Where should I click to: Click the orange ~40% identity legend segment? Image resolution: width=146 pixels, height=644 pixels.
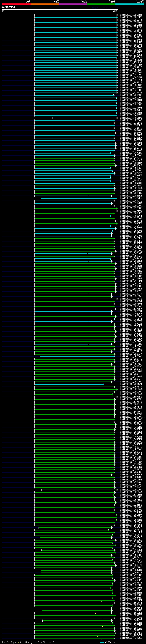(45, 4)
